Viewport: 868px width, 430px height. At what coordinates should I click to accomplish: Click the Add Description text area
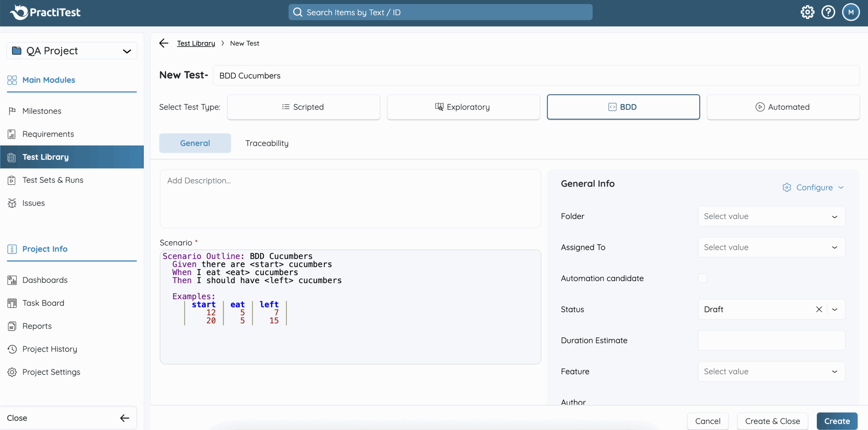(350, 198)
